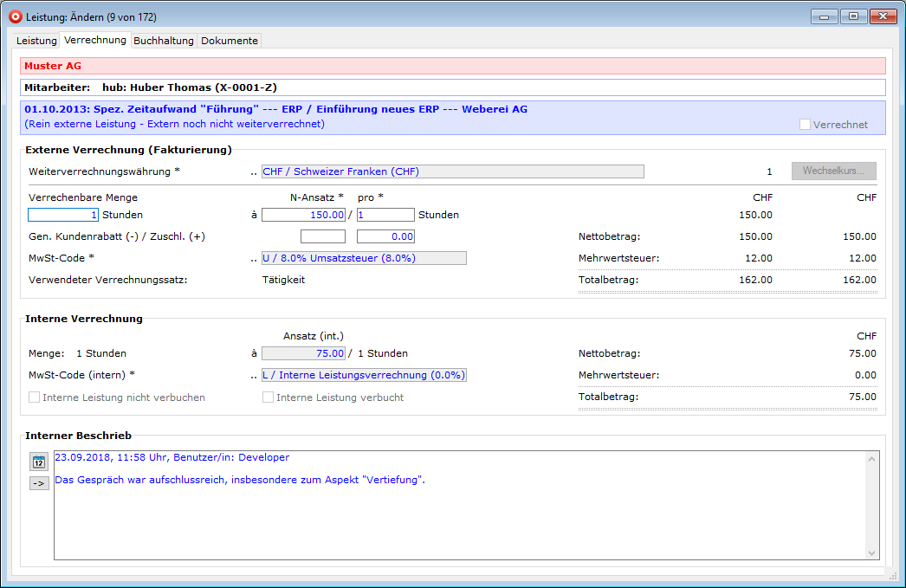
Task: Click the Kundenrabatt amount field showing 0.00
Action: click(x=385, y=236)
